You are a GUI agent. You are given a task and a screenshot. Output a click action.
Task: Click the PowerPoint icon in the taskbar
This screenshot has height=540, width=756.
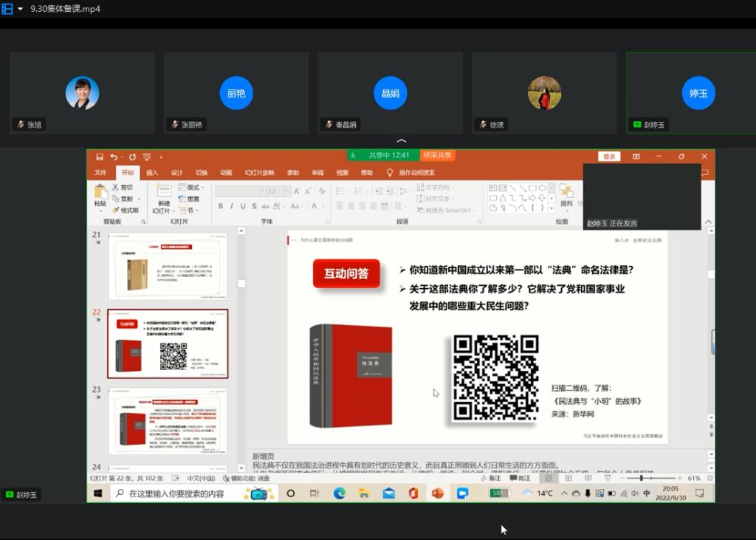click(x=438, y=493)
